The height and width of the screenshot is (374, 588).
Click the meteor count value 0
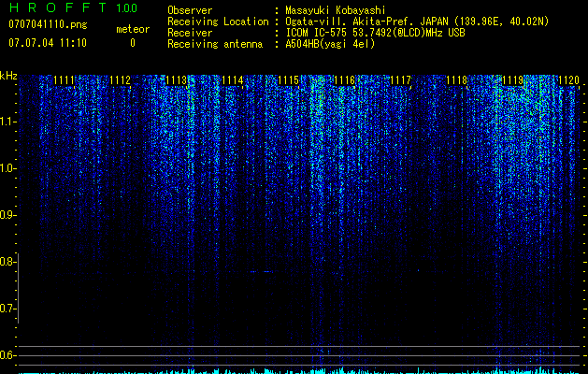click(133, 43)
